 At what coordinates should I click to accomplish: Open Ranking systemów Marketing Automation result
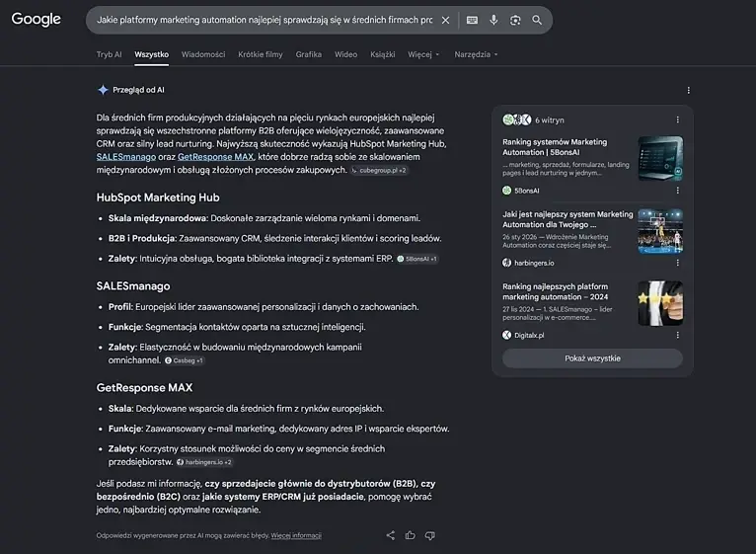(555, 147)
